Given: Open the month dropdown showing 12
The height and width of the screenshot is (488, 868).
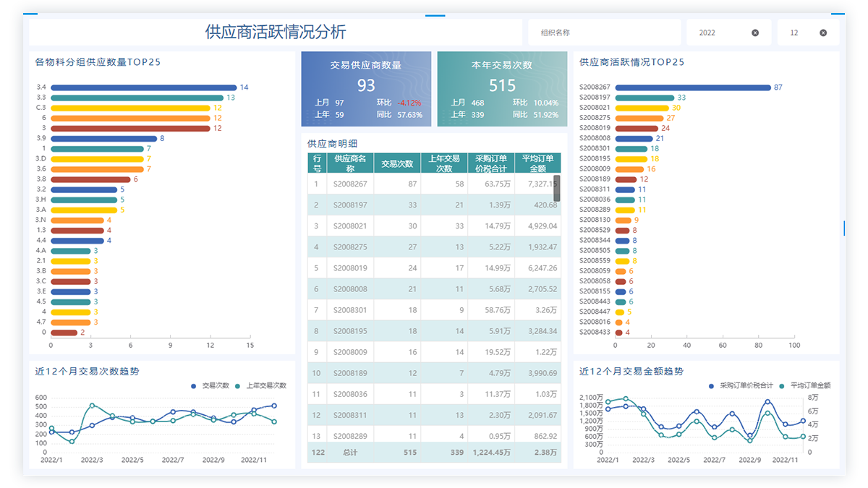Looking at the screenshot, I should 799,33.
